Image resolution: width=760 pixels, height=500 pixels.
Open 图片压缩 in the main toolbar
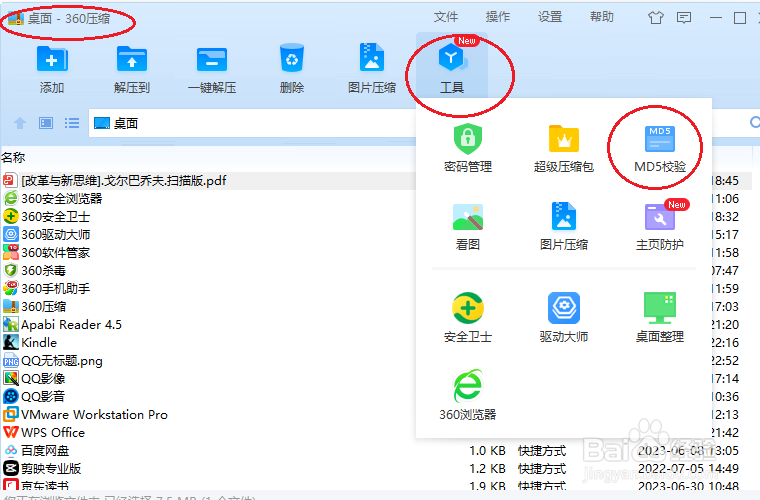(x=372, y=69)
